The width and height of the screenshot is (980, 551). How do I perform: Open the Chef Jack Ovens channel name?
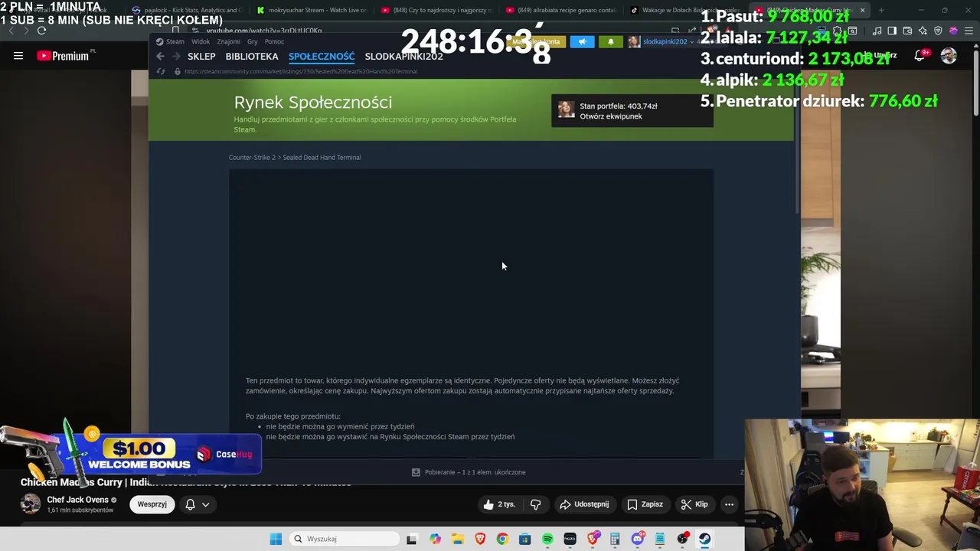point(77,500)
